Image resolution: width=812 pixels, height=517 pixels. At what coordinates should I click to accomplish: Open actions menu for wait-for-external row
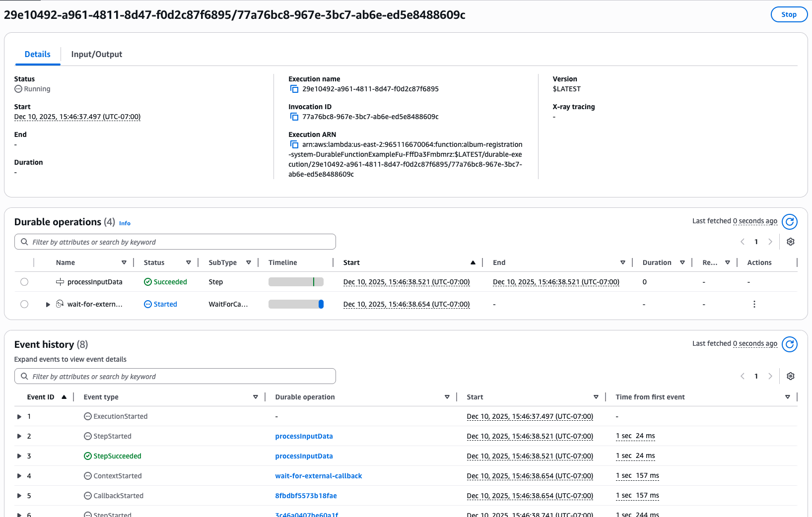pyautogui.click(x=754, y=304)
